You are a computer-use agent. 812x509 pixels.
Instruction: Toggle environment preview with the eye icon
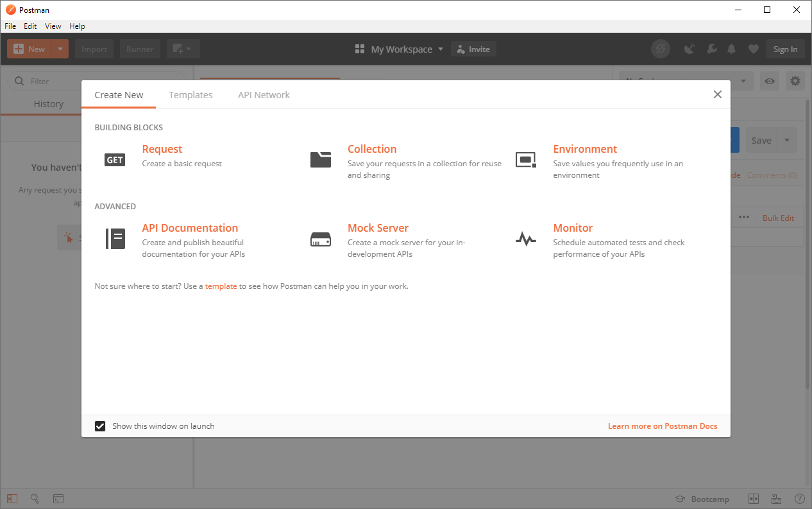click(x=769, y=81)
